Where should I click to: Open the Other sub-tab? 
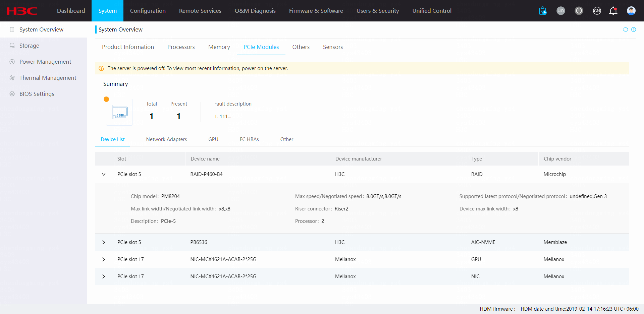point(287,139)
